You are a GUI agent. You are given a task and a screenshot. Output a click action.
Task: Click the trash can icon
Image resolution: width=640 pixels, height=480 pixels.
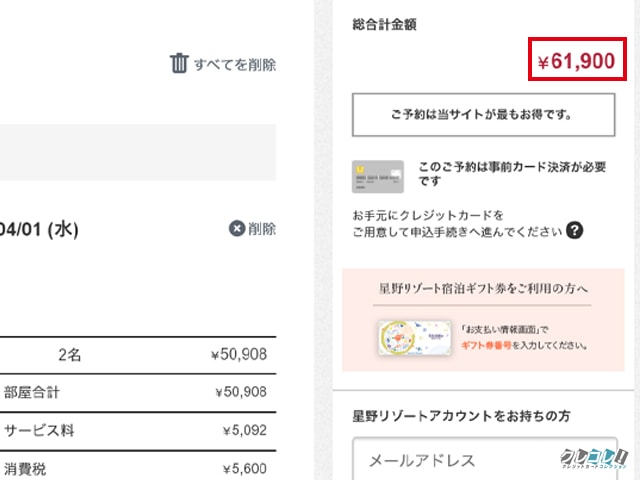179,64
